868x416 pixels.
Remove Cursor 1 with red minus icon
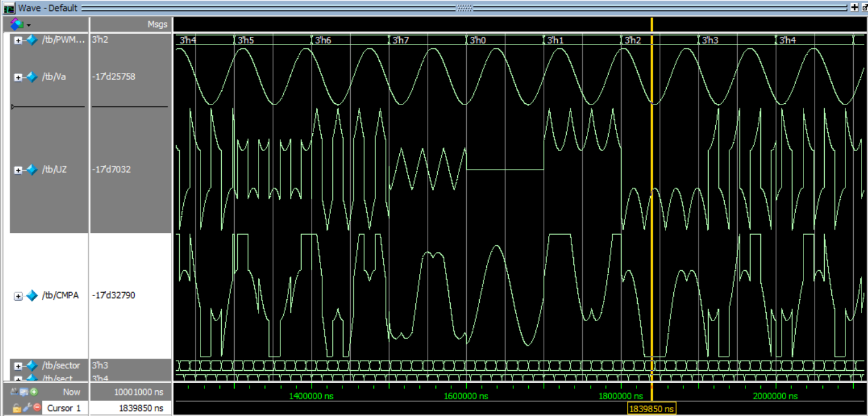37,408
